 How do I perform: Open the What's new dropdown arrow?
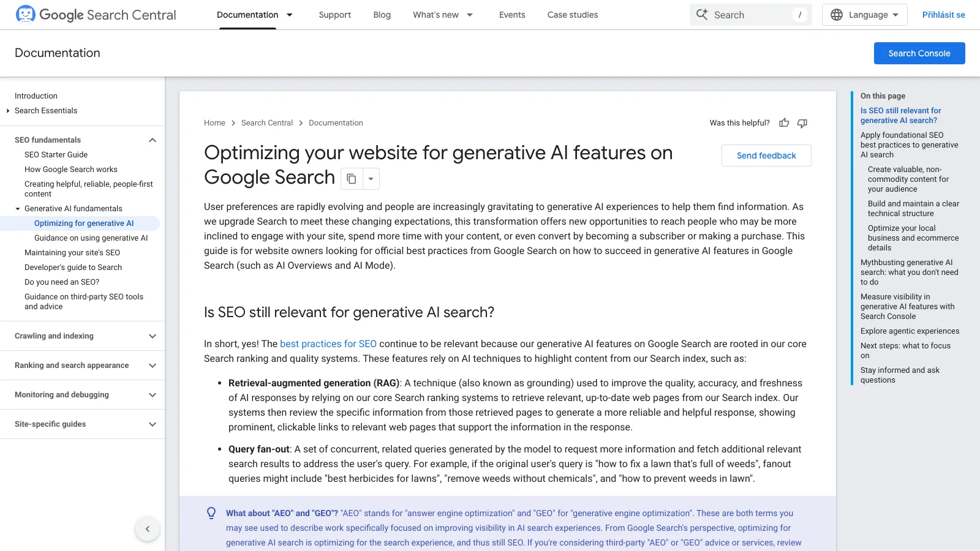(470, 15)
